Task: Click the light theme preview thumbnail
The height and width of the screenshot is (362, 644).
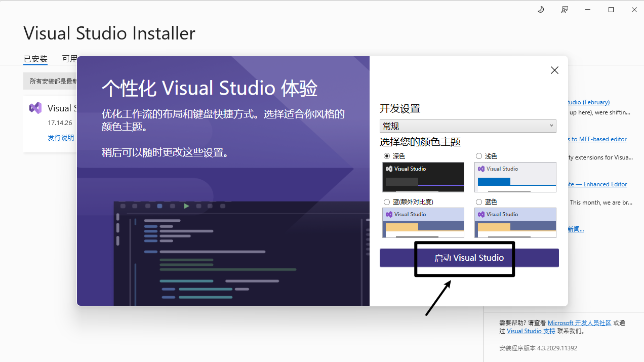Action: click(515, 177)
